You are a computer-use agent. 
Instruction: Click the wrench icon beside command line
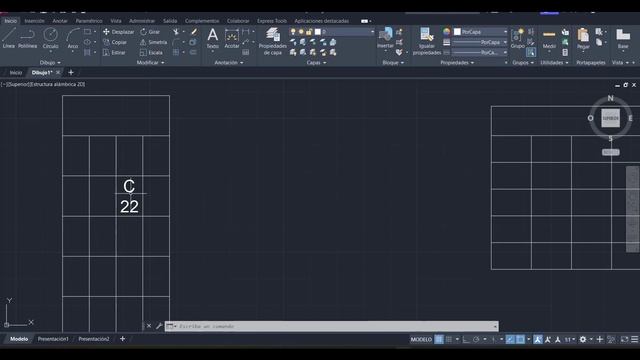click(159, 326)
